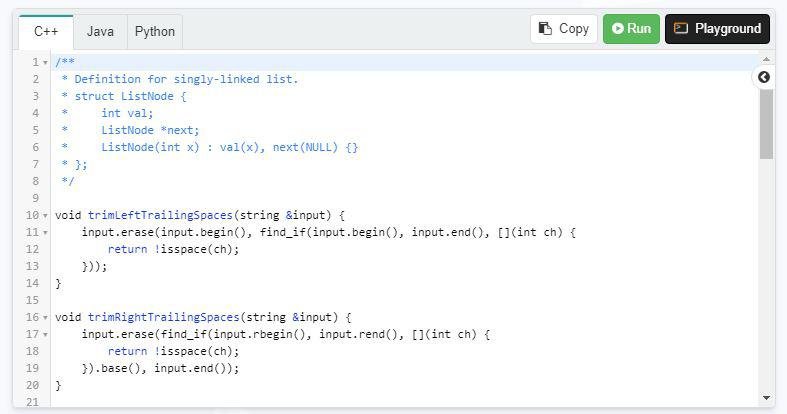Image resolution: width=787 pixels, height=414 pixels.
Task: Switch to the C++ tab
Action: coord(46,31)
